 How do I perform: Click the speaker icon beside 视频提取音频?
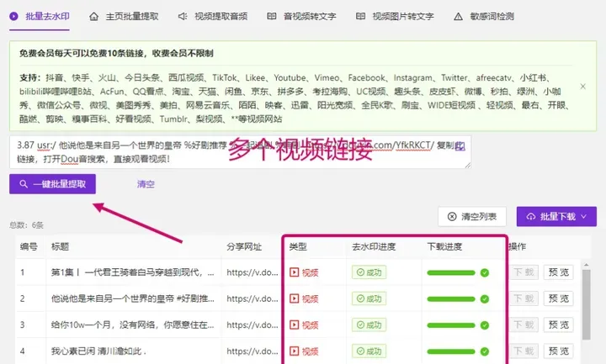coord(183,17)
